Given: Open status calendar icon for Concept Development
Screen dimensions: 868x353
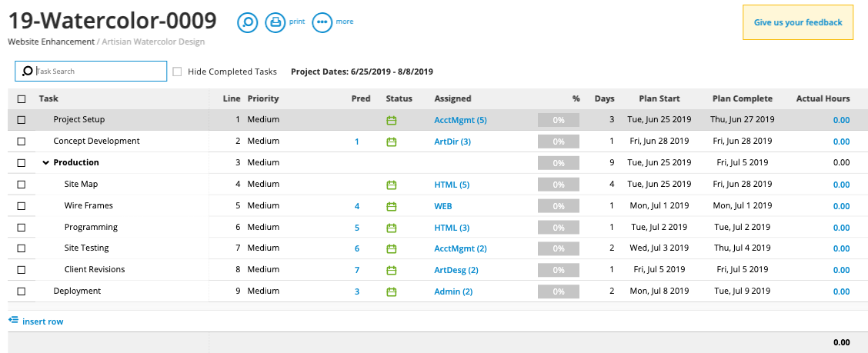Looking at the screenshot, I should 392,142.
